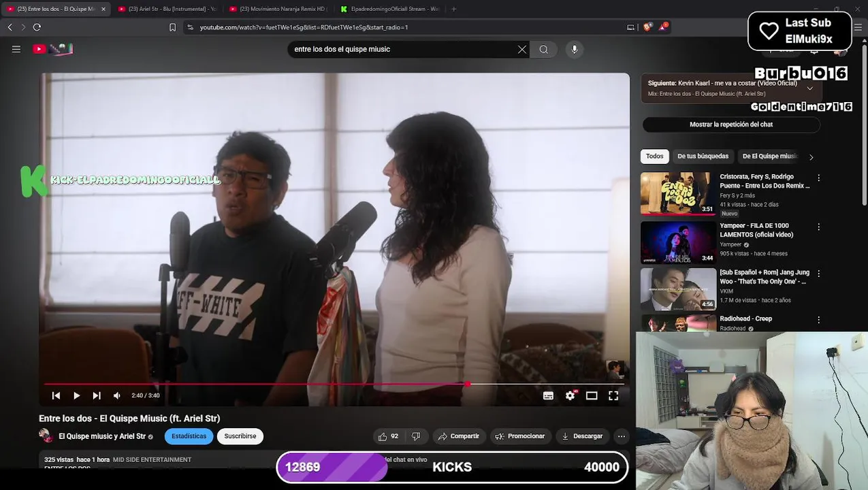Click the Promocionar button
The image size is (868, 490).
[x=520, y=436]
